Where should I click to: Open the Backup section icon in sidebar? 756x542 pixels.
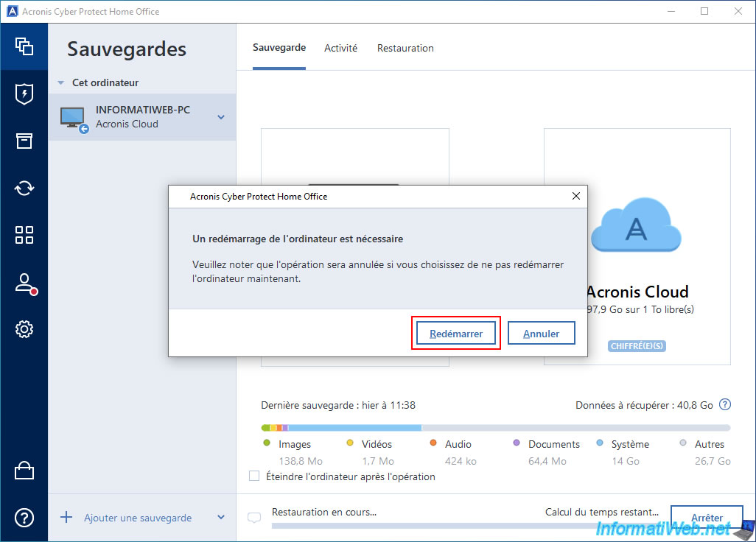point(24,46)
